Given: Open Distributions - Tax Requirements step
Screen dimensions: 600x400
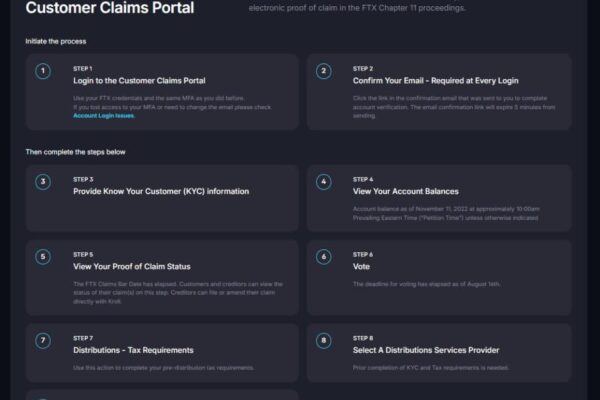Looking at the screenshot, I should (133, 350).
